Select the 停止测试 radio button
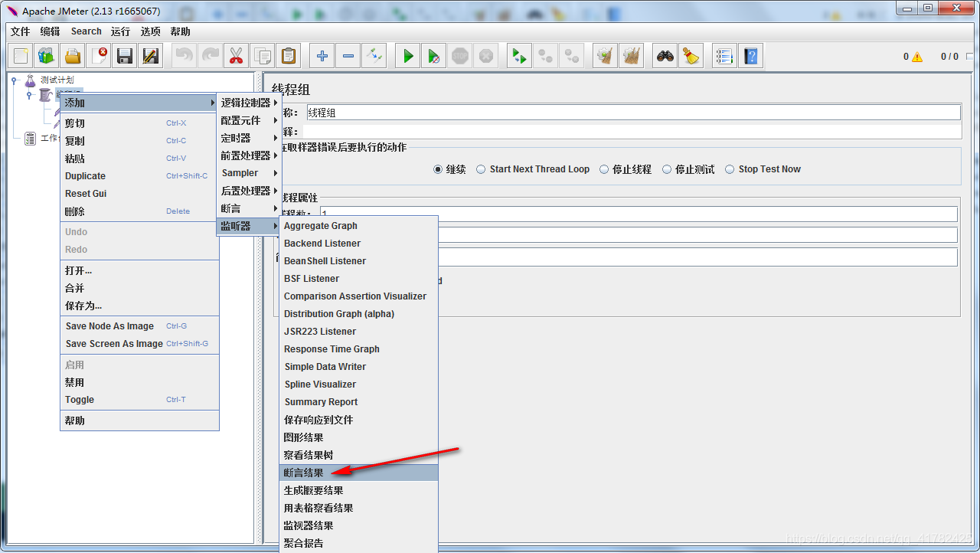 (667, 169)
